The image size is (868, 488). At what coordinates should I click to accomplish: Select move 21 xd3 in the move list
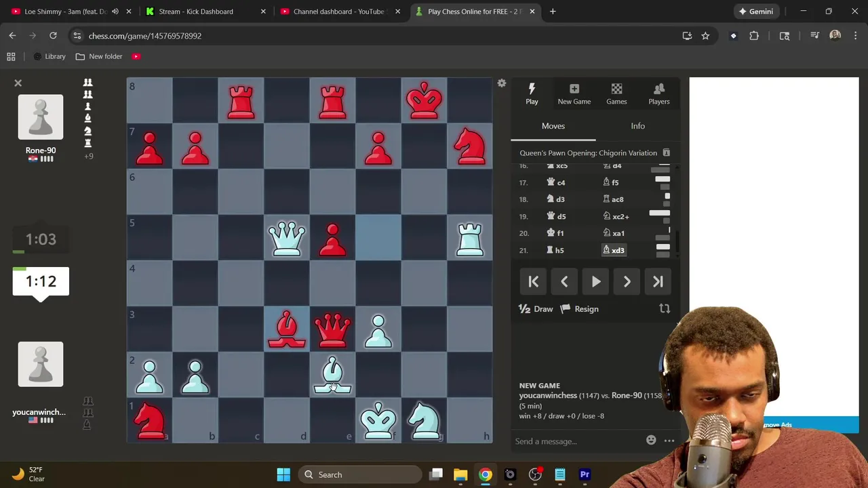point(614,250)
